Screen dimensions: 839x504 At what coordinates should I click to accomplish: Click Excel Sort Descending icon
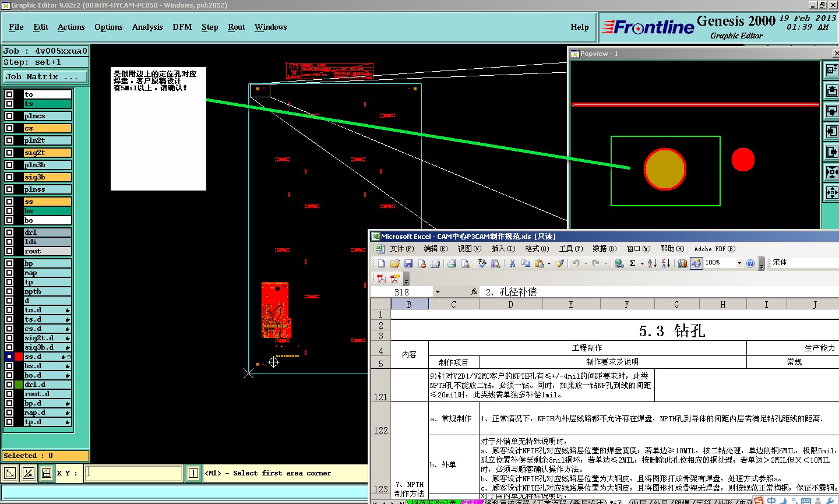tap(666, 263)
